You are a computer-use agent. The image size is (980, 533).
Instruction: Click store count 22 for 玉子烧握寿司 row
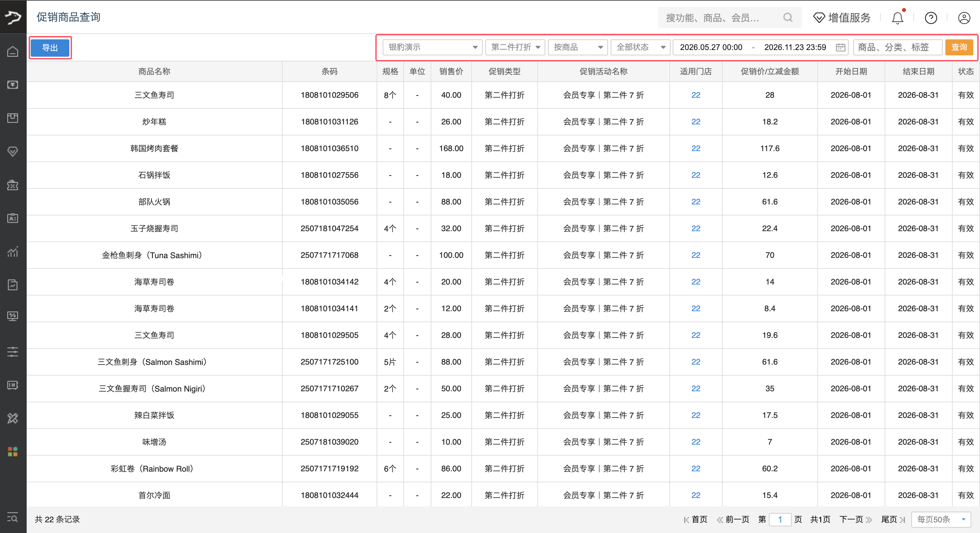point(696,228)
